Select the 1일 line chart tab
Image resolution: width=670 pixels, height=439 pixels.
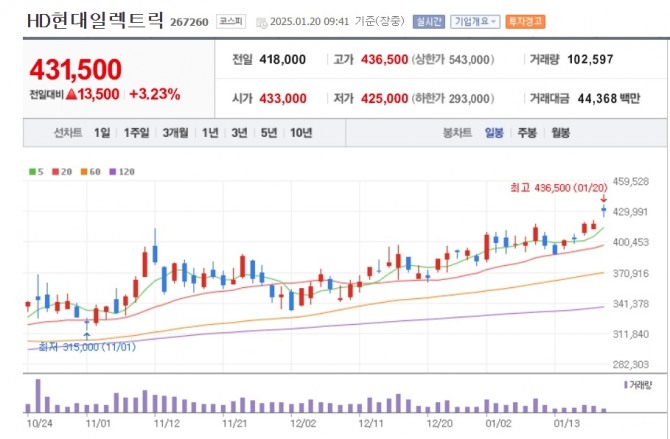click(102, 133)
